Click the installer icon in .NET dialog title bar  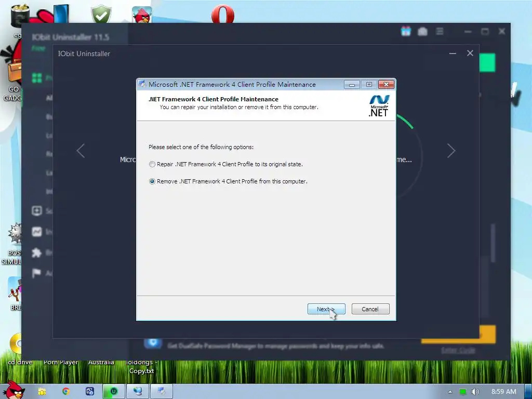[x=142, y=84]
